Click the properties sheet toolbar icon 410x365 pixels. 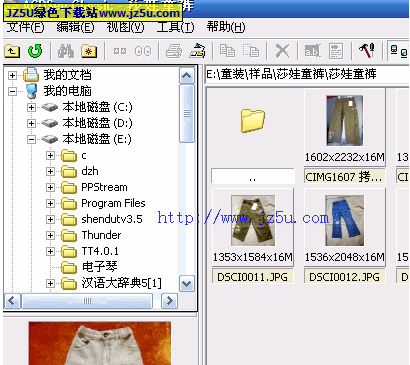(336, 51)
